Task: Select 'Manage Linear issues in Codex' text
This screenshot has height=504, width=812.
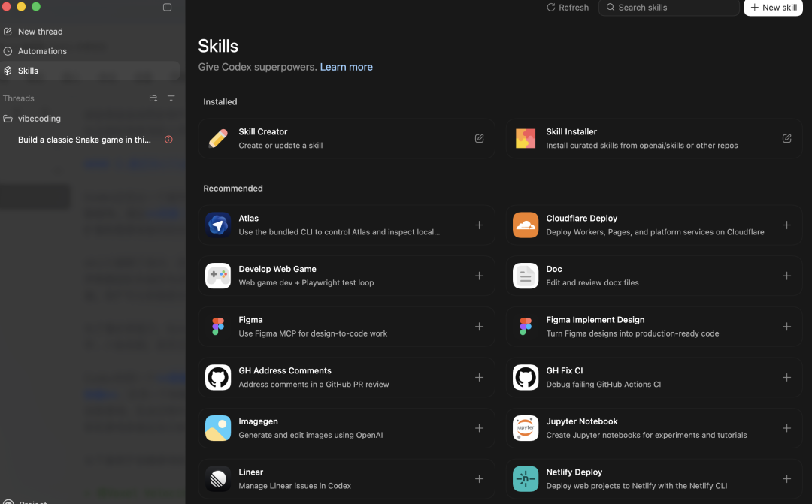Action: [295, 486]
